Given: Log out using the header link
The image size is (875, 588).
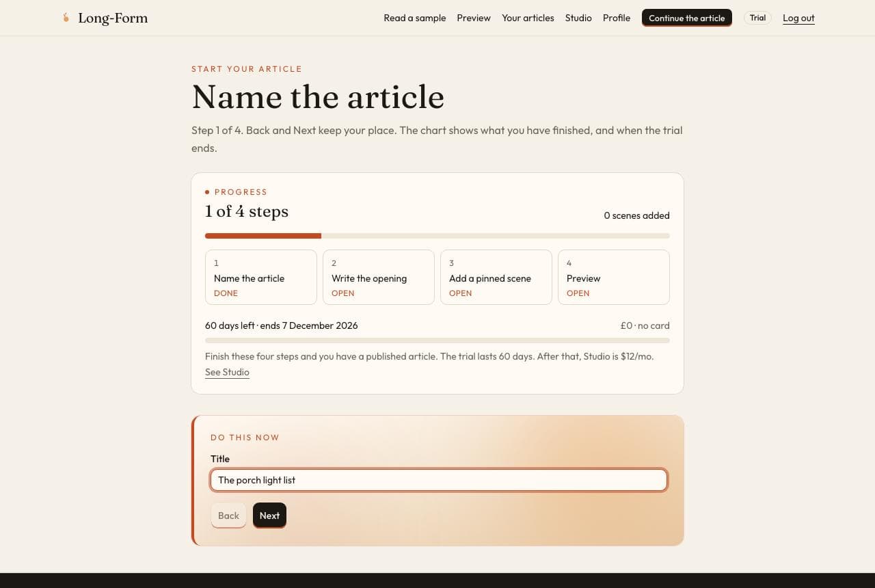Looking at the screenshot, I should click(x=798, y=18).
